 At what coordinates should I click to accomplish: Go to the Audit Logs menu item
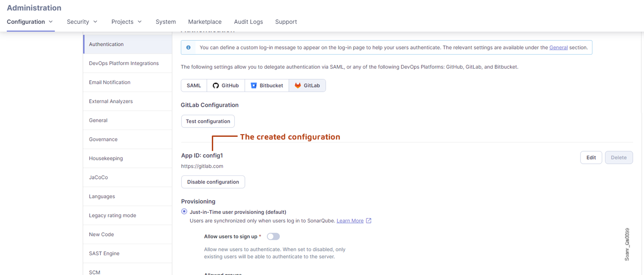pyautogui.click(x=248, y=22)
